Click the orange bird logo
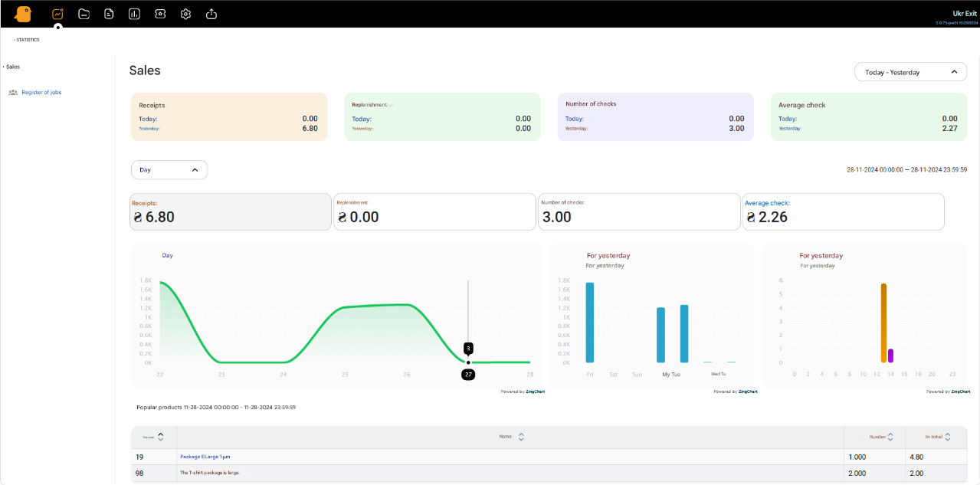Viewport: 980px width, 485px height. [23, 14]
